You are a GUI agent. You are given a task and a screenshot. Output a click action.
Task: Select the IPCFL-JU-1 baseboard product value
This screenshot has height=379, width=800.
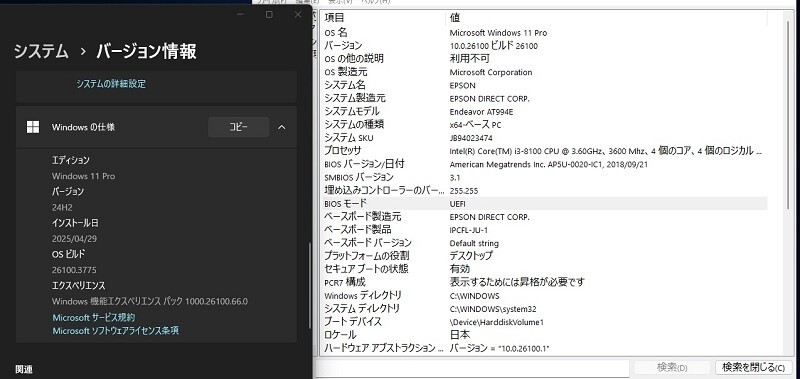tap(468, 230)
